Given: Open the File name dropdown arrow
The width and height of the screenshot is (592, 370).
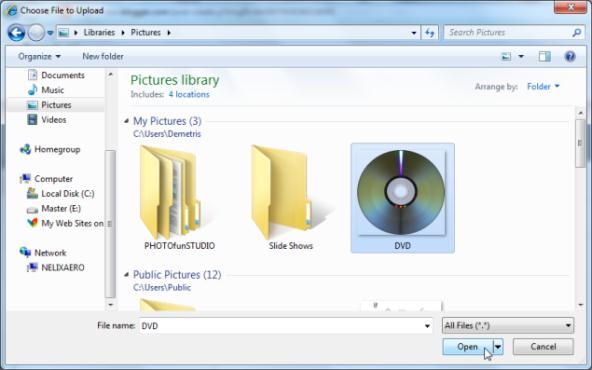Looking at the screenshot, I should click(x=427, y=326).
